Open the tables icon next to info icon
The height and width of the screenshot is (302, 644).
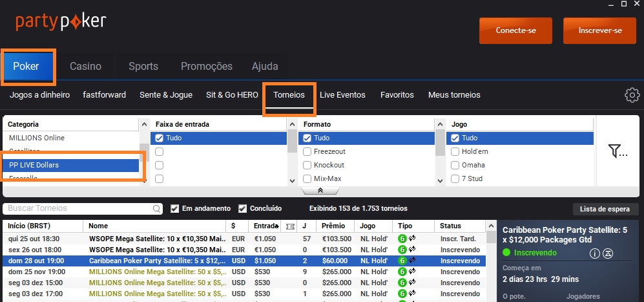point(608,253)
